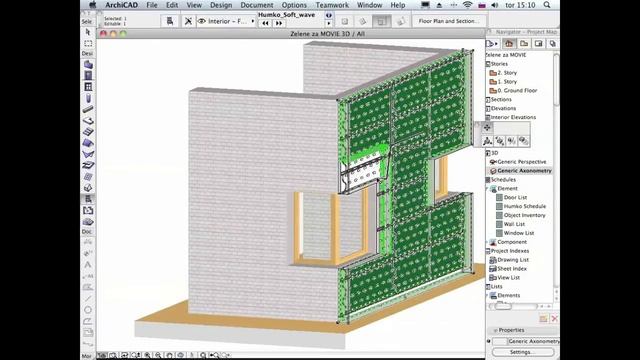This screenshot has height=360, width=640.
Task: Select the Stair tool
Action: point(88,132)
